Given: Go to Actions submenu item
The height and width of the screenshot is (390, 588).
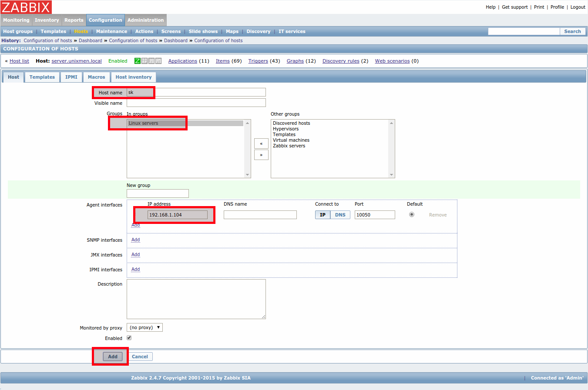Looking at the screenshot, I should click(144, 31).
